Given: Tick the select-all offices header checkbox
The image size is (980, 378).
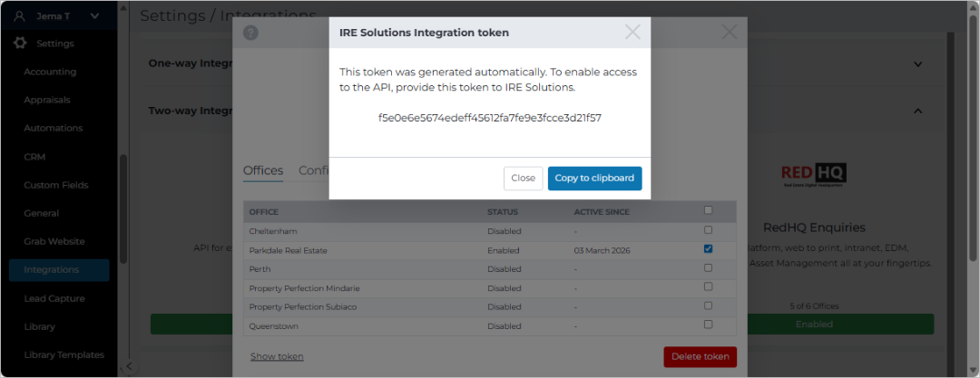Looking at the screenshot, I should pos(708,210).
